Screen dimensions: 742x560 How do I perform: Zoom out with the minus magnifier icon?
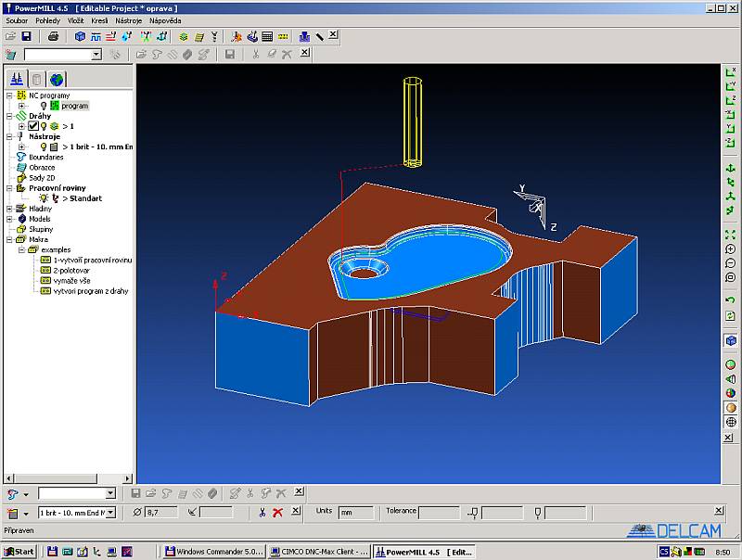pos(730,263)
